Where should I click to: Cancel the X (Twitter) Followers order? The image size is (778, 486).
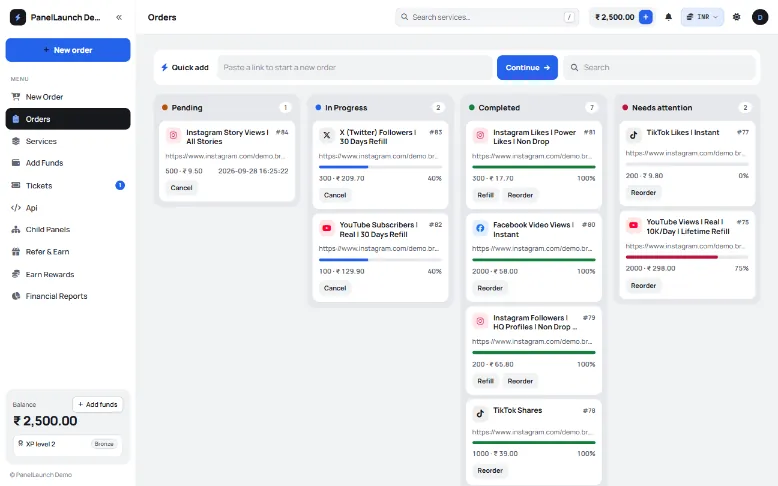tap(335, 195)
